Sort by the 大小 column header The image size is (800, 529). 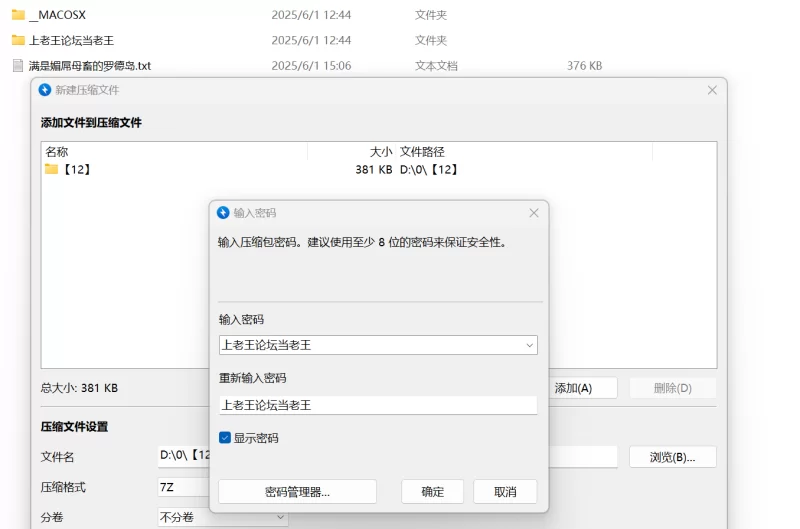click(x=352, y=152)
